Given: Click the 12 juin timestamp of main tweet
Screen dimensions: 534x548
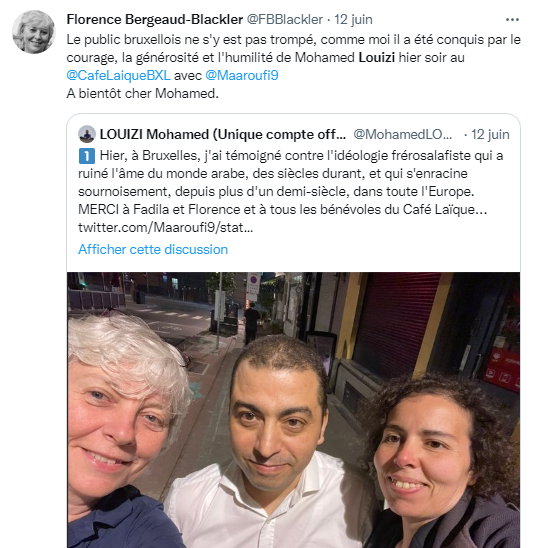Looking at the screenshot, I should point(353,20).
